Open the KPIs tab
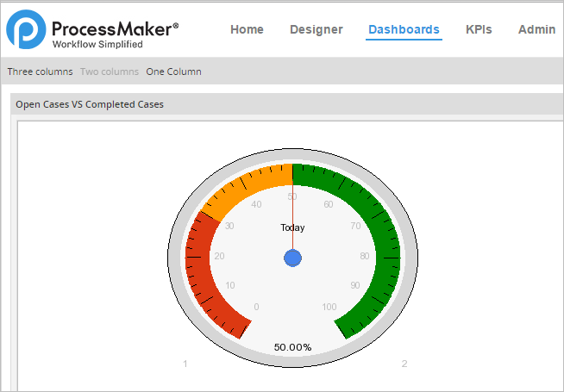Viewport: 564px width, 392px height. [479, 29]
